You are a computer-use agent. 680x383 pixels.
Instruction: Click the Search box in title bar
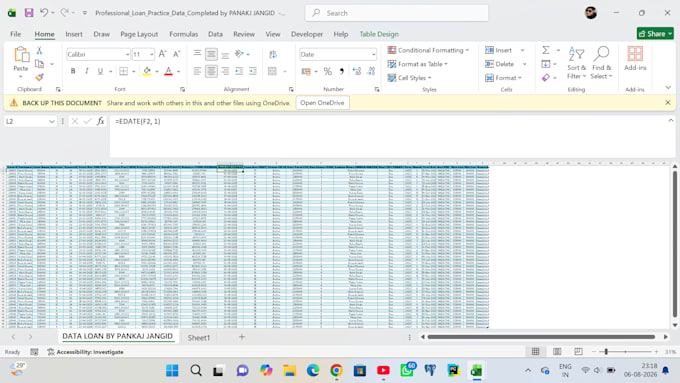click(x=397, y=13)
